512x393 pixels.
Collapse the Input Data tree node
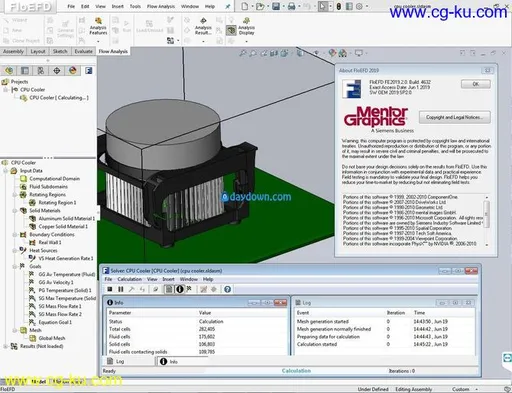[6, 171]
